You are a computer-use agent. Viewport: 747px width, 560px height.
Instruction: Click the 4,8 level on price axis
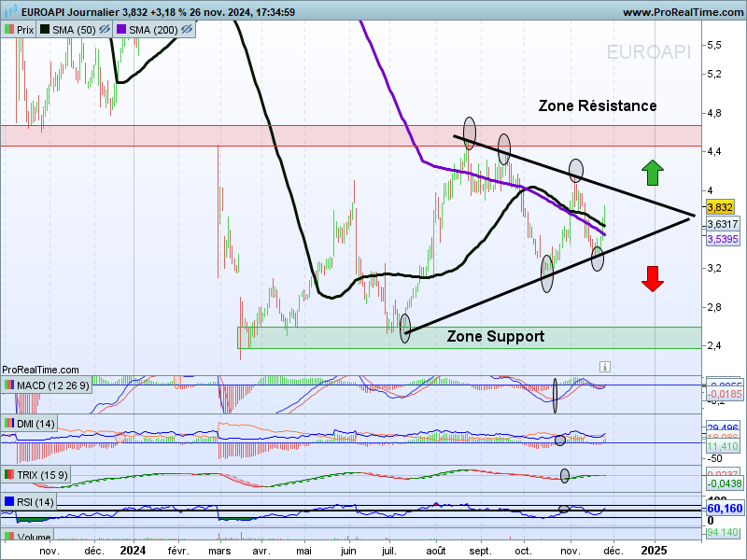click(714, 113)
